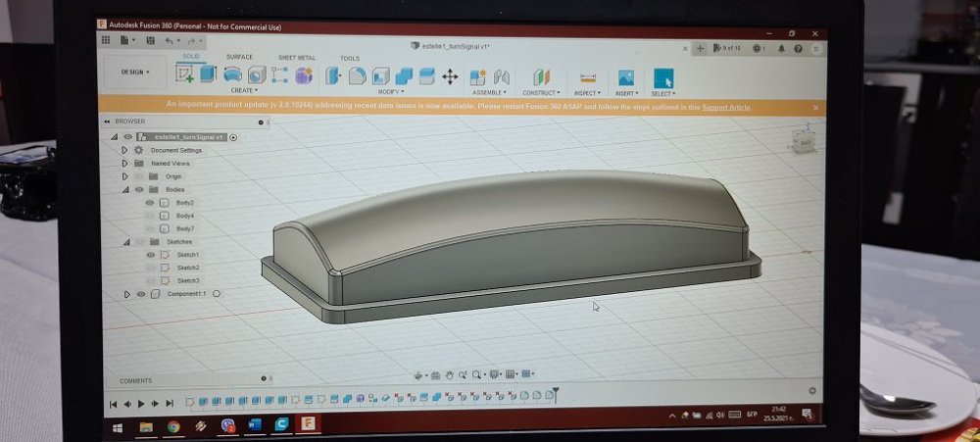Select the Measure tool under Inspect

click(x=588, y=77)
